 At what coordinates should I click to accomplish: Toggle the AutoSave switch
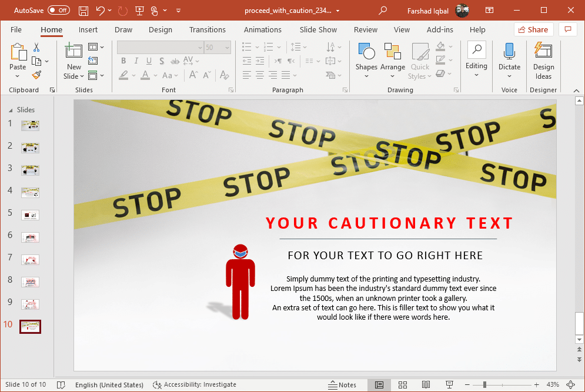pos(58,11)
